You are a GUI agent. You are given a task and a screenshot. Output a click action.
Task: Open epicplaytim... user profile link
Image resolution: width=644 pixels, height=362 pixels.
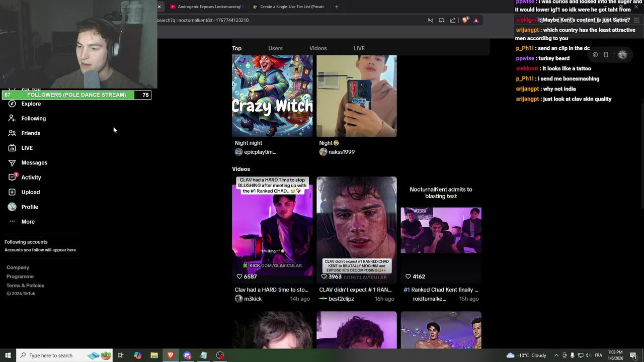click(x=256, y=152)
